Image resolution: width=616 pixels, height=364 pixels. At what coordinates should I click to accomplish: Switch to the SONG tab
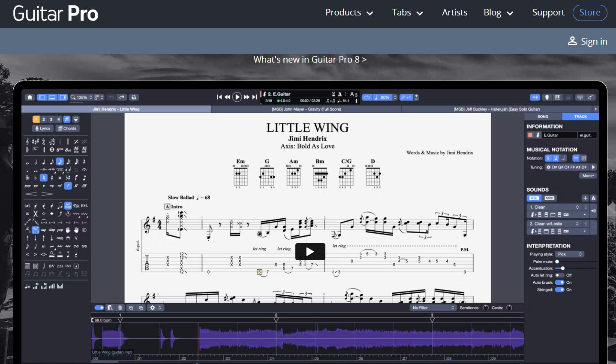pyautogui.click(x=543, y=117)
